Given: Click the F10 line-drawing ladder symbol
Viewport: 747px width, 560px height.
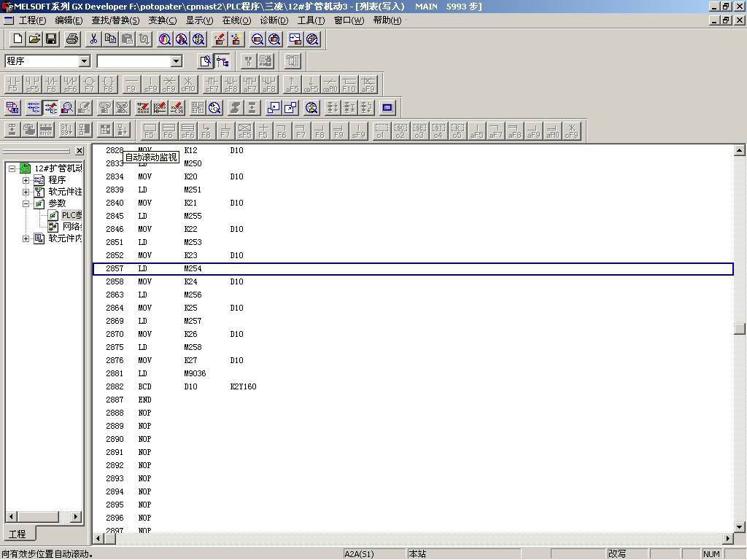Looking at the screenshot, I should point(349,85).
